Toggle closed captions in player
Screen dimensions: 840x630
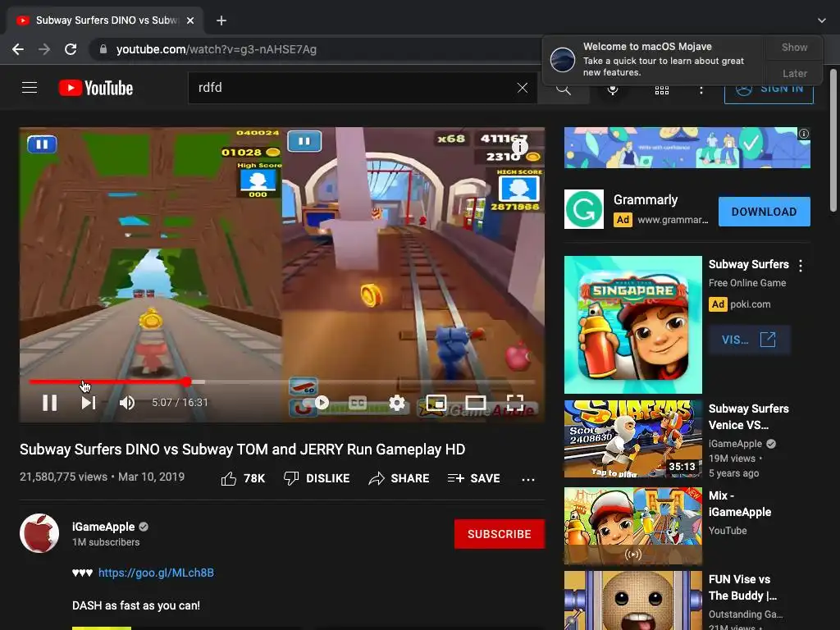pyautogui.click(x=358, y=403)
